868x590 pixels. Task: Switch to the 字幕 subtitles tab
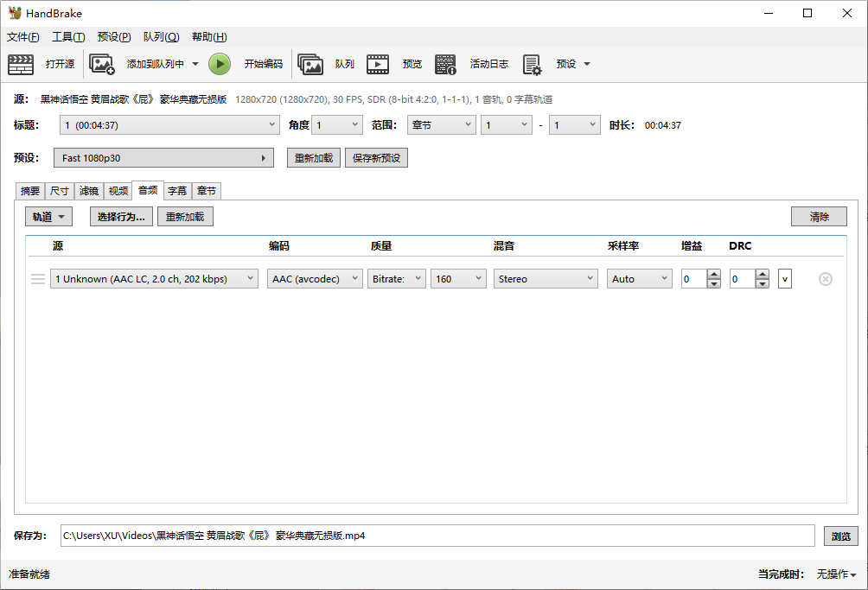click(177, 191)
